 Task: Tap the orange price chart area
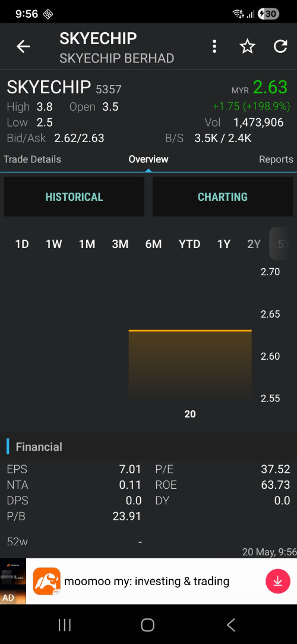190,365
